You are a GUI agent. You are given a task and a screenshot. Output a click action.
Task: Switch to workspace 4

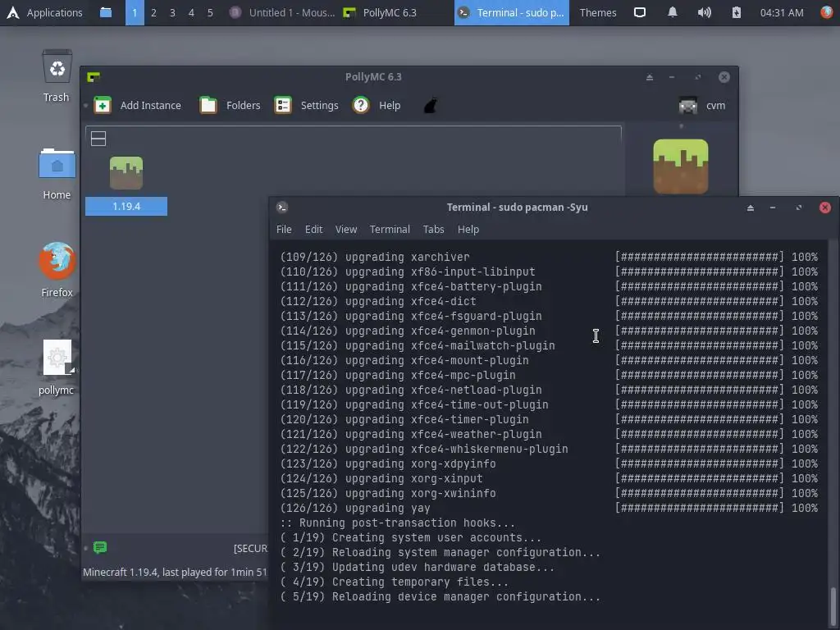pos(191,12)
